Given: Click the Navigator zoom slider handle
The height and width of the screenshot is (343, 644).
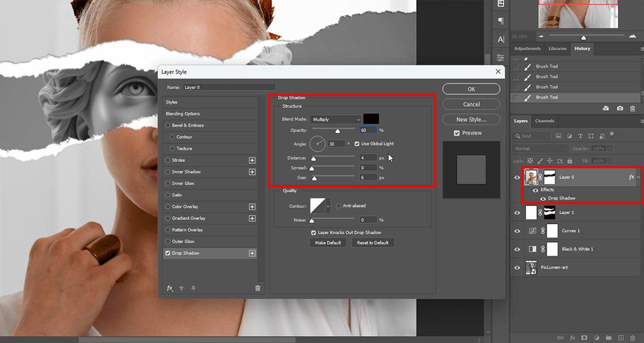Looking at the screenshot, I should 583,38.
